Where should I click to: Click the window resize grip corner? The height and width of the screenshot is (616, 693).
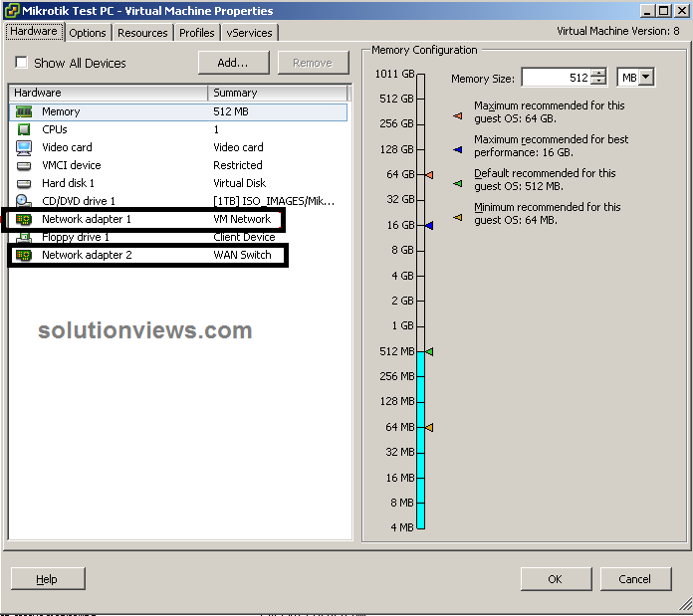click(685, 604)
